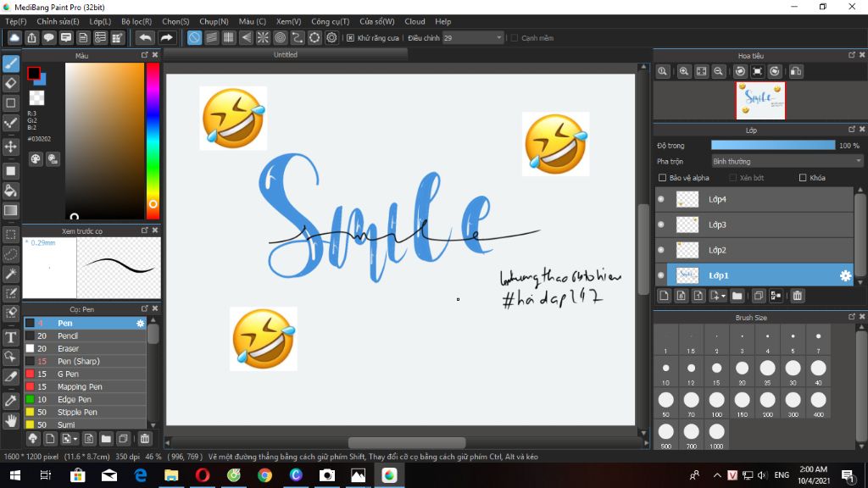
Task: Click the hue color strip
Action: (153, 141)
